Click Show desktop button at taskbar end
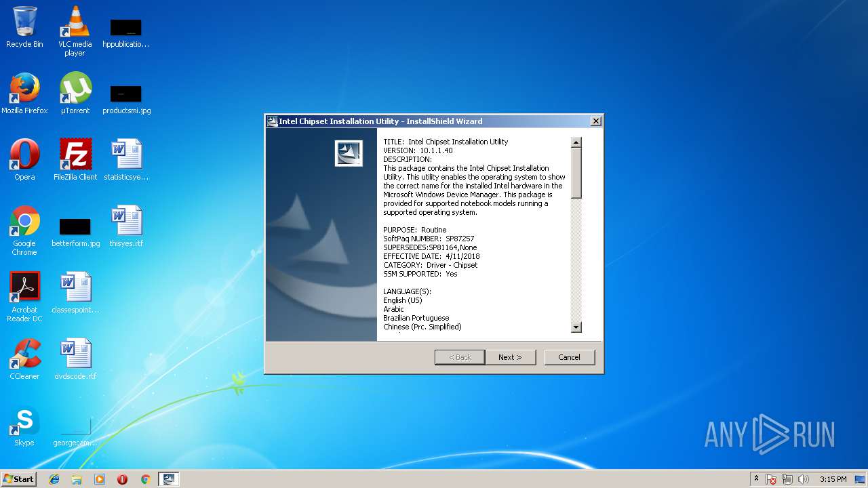The image size is (868, 488). pos(861,479)
